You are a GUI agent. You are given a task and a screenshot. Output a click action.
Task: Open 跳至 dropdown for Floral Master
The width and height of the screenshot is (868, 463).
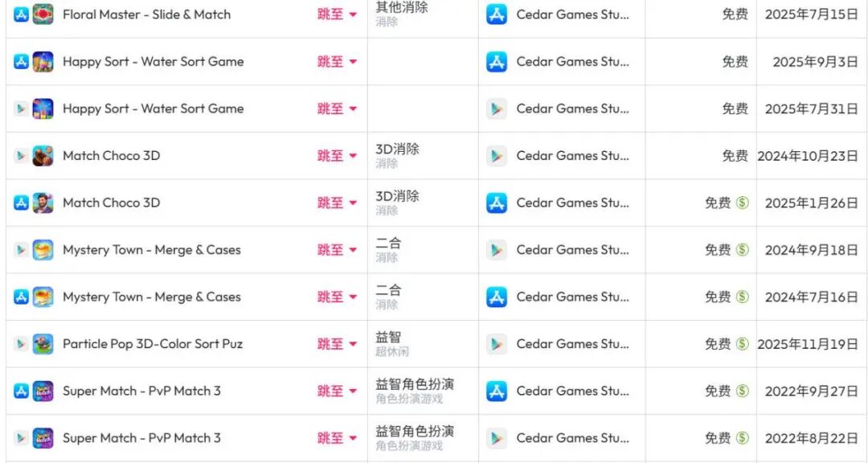pyautogui.click(x=337, y=14)
